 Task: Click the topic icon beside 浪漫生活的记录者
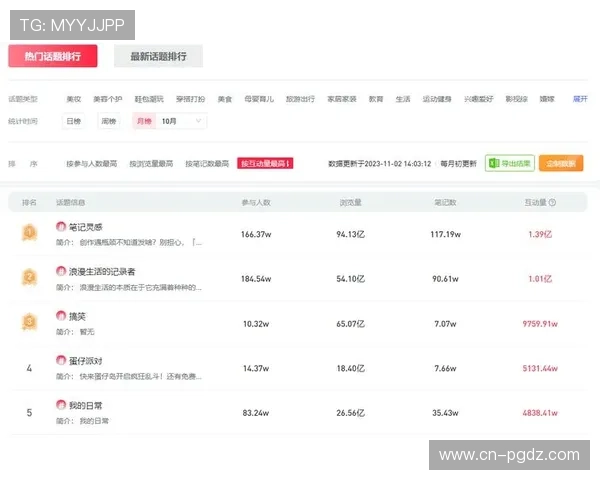tap(61, 271)
